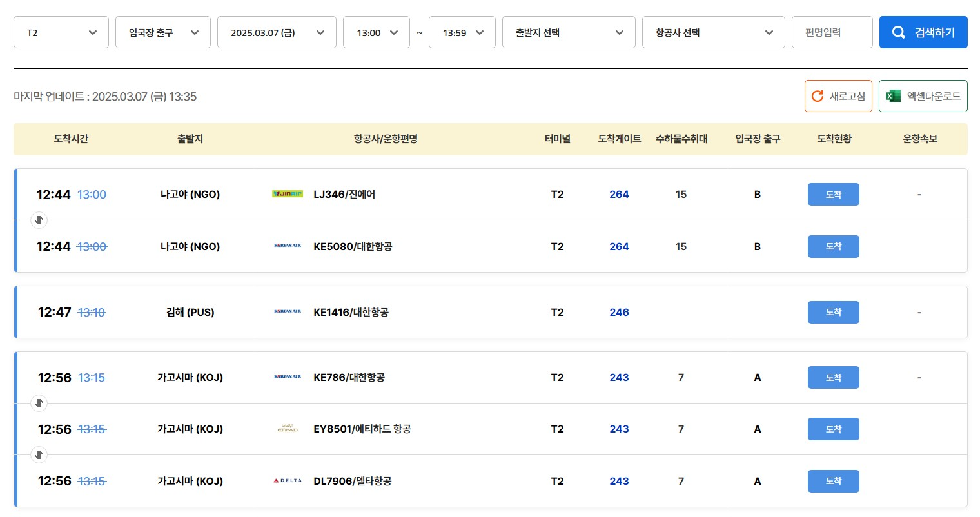Viewport: 980px width, 517px height.
Task: Click 가고시마 (KOJ) origin in DL7906 row
Action: [190, 481]
